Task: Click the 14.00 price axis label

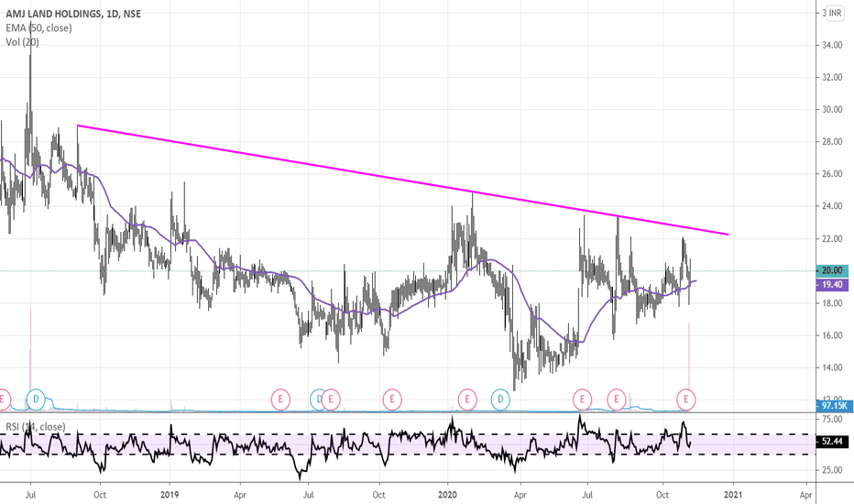Action: [x=832, y=367]
